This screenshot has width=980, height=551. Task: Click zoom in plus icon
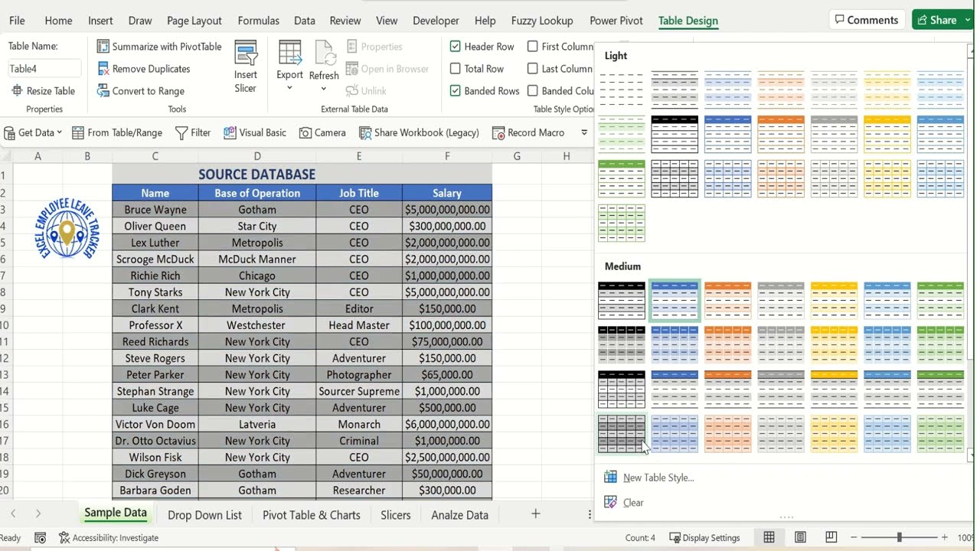945,538
